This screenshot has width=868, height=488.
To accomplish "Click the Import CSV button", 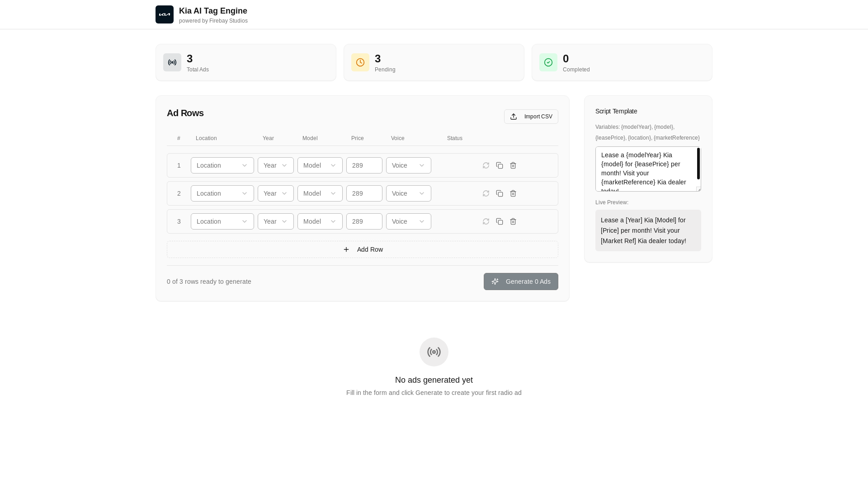I will (x=531, y=117).
